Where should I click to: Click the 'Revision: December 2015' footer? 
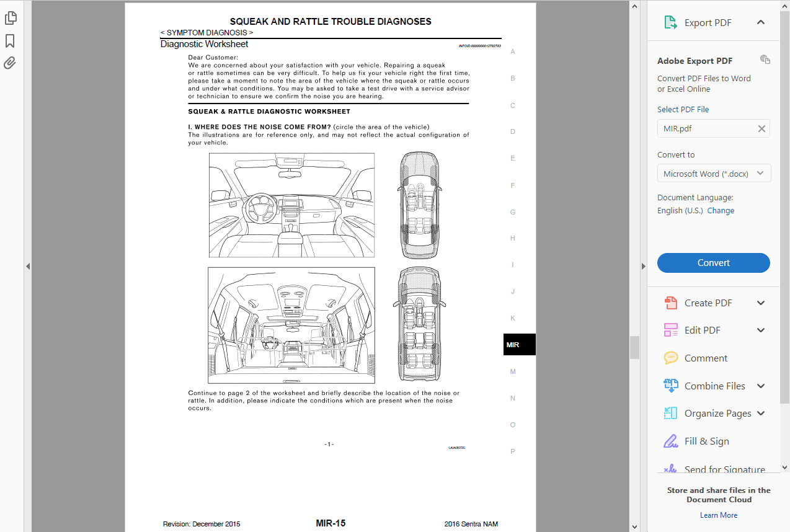(x=202, y=524)
